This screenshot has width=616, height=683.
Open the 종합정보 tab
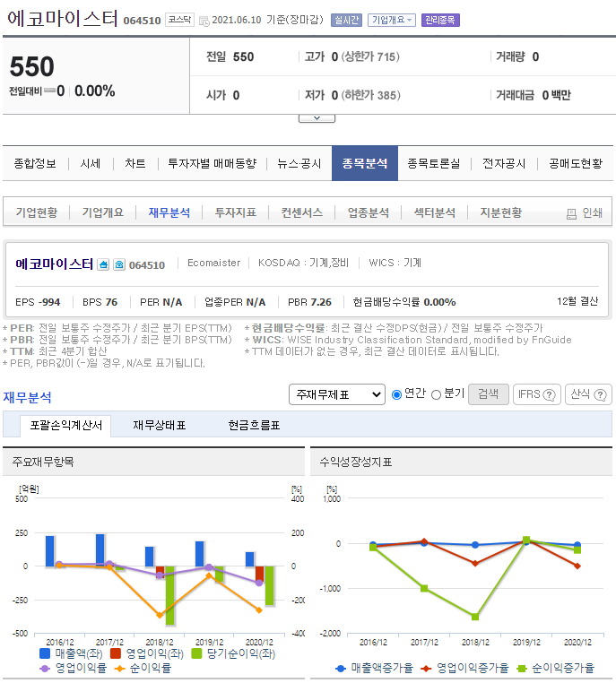pyautogui.click(x=35, y=163)
